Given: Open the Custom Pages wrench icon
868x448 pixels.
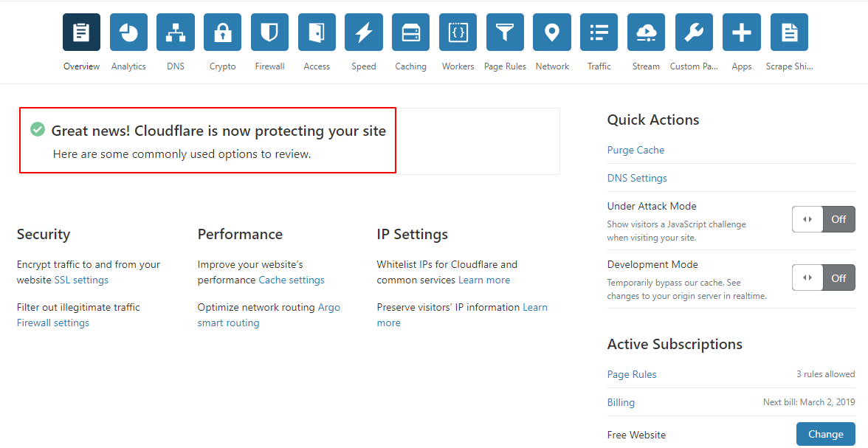Looking at the screenshot, I should point(694,32).
